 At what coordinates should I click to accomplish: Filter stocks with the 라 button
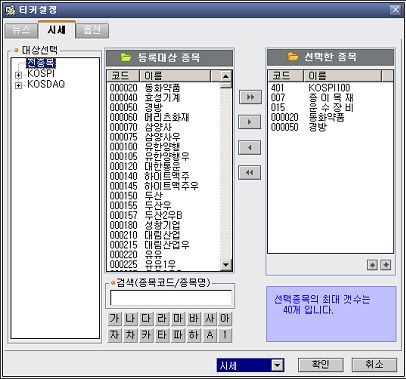162,319
